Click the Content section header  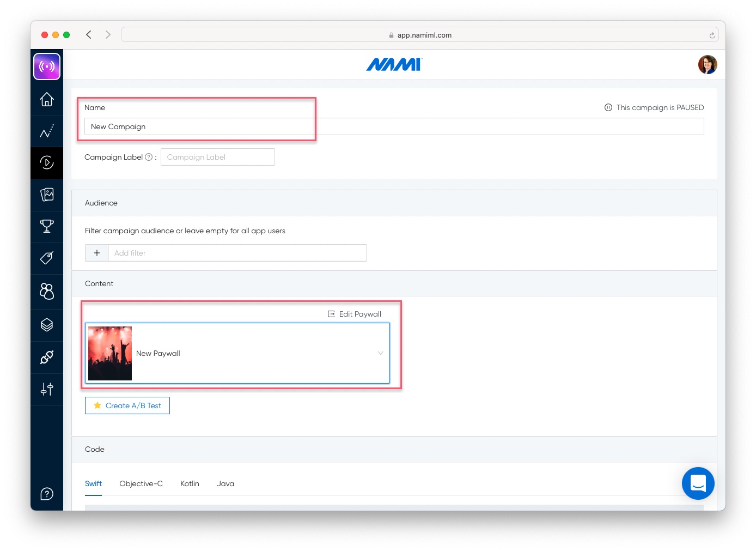[x=394, y=283]
